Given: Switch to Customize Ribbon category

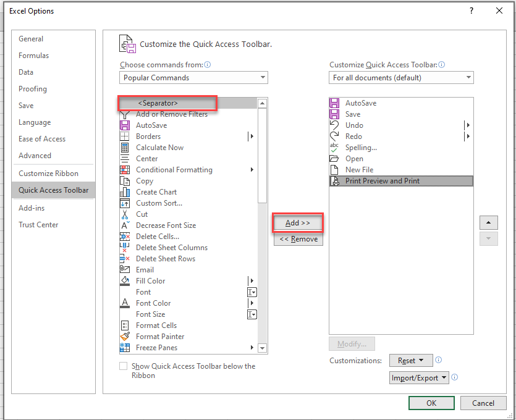Looking at the screenshot, I should coord(53,174).
